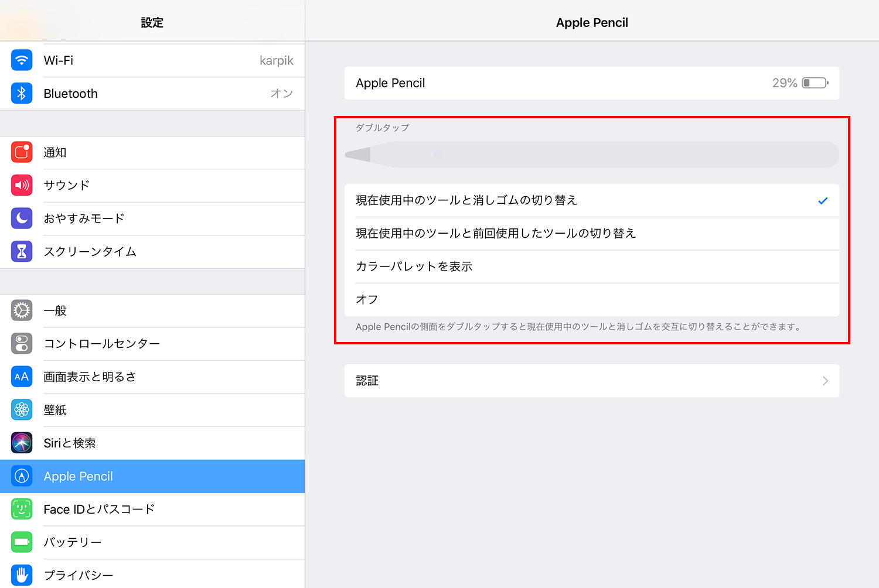Viewport: 879px width, 588px height.
Task: Tap the Apple Pencilの側面 footer description
Action: tap(578, 327)
